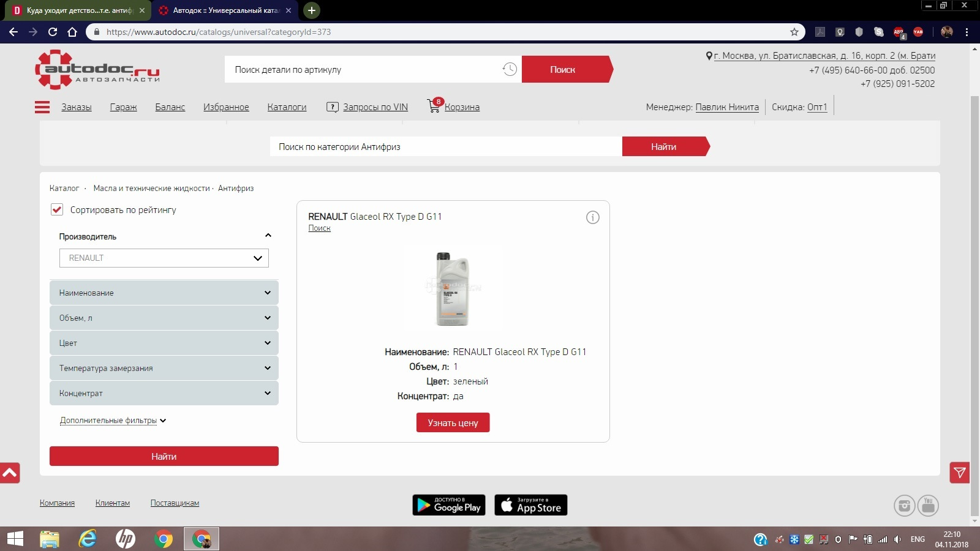Screen dimensions: 980x551
Task: Open the YouTube social icon
Action: [x=928, y=506]
